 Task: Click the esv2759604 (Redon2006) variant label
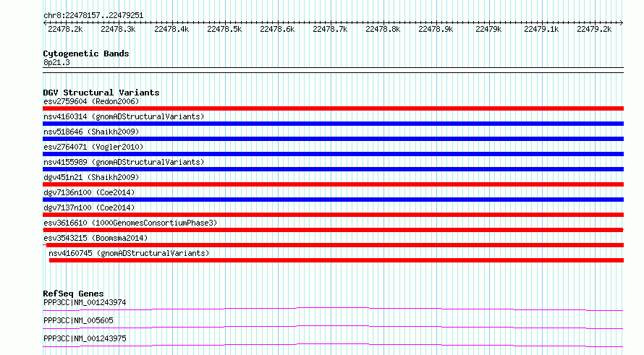91,101
